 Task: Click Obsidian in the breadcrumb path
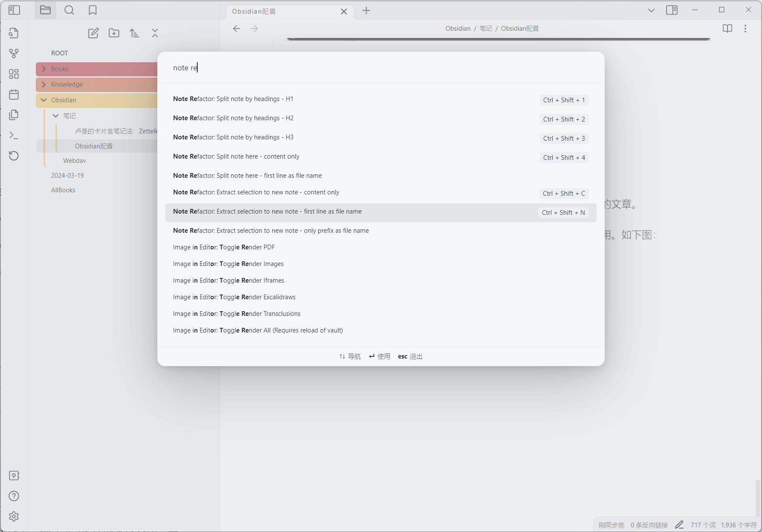coord(458,29)
